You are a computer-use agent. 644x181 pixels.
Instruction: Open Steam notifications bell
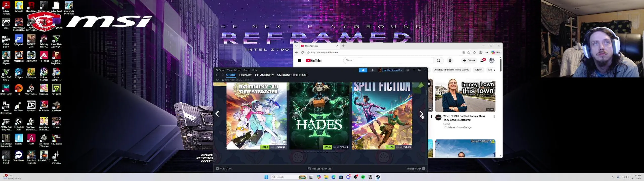373,70
